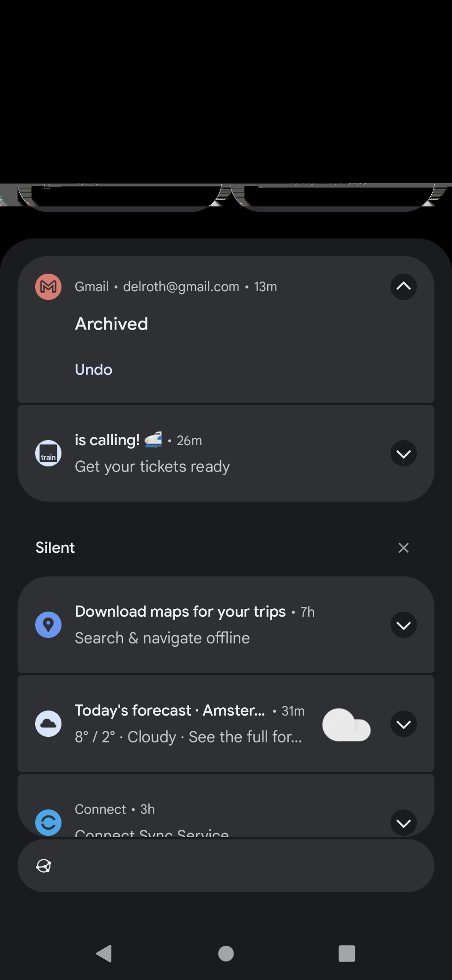This screenshot has height=980, width=452.
Task: Expand the 'is calling!' train notification
Action: click(403, 453)
